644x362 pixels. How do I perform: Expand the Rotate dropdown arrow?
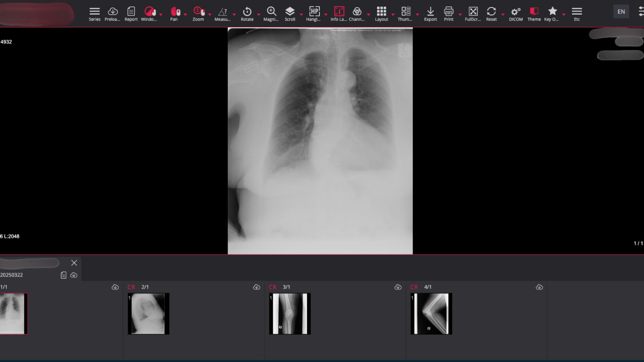258,14
